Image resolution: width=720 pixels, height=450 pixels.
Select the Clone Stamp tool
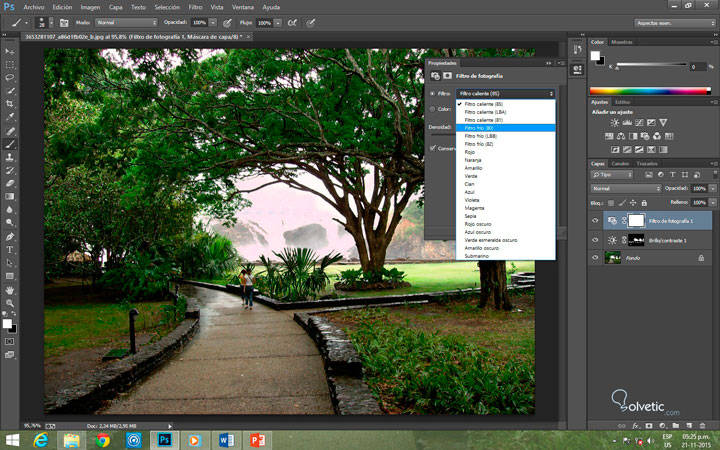coord(10,157)
